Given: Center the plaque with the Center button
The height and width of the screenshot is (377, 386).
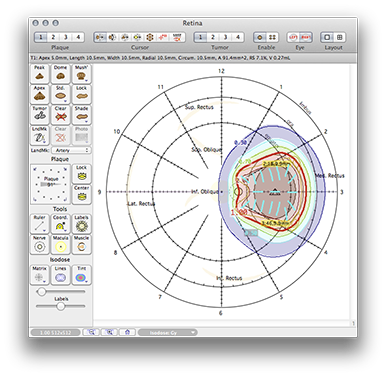Looking at the screenshot, I should 81,194.
